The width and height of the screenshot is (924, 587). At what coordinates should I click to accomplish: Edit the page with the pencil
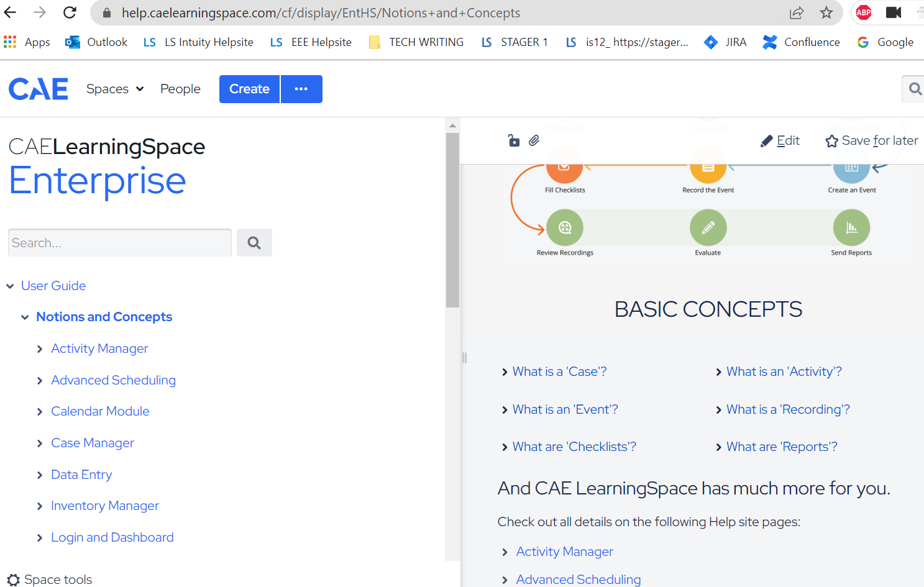pos(780,141)
